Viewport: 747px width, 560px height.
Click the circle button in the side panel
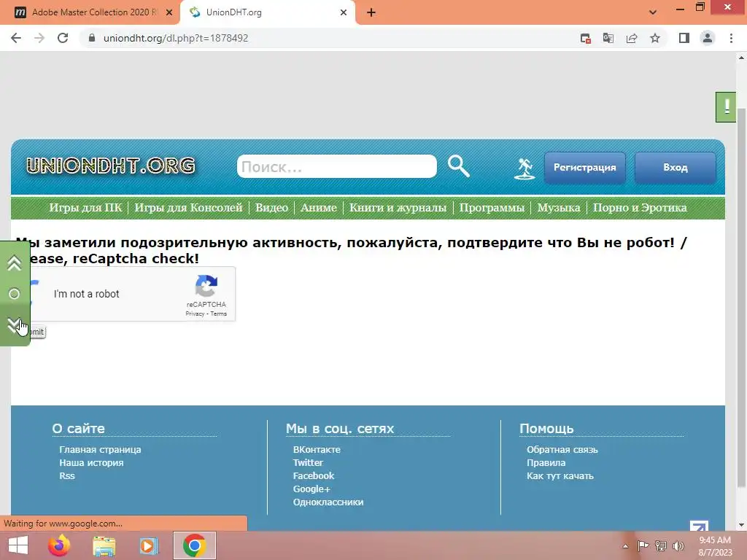pos(15,294)
